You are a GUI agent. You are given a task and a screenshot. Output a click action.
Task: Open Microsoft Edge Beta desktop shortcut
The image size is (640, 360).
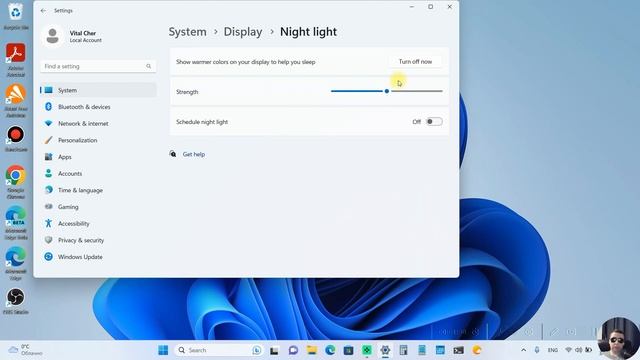tap(16, 223)
